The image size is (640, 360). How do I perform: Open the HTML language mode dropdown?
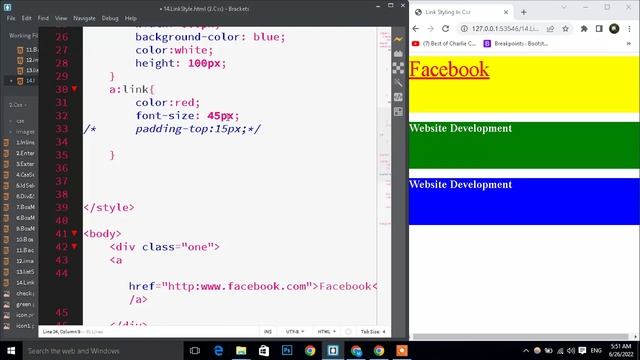(327, 332)
